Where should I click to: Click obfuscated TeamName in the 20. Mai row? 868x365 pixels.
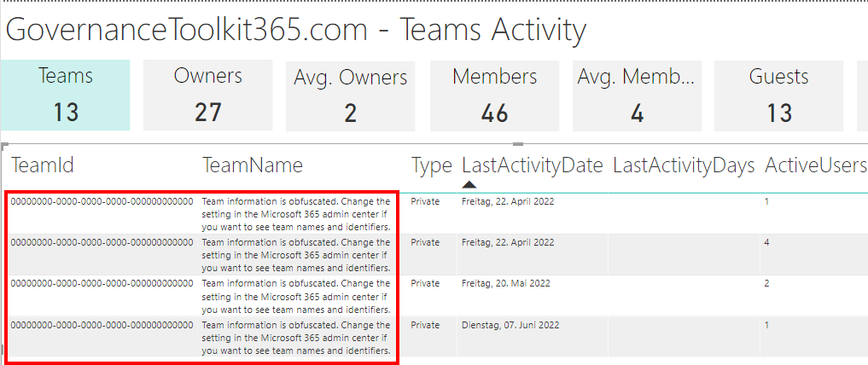pos(295,297)
